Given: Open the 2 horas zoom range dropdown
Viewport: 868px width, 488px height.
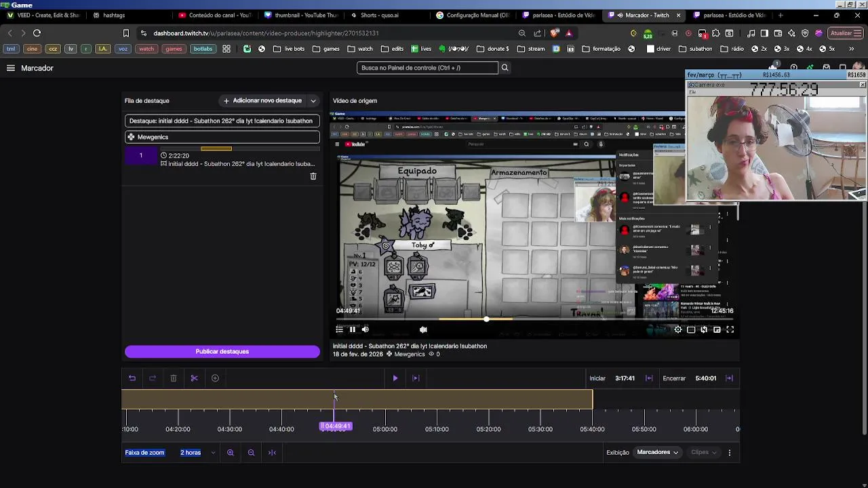Looking at the screenshot, I should (197, 452).
